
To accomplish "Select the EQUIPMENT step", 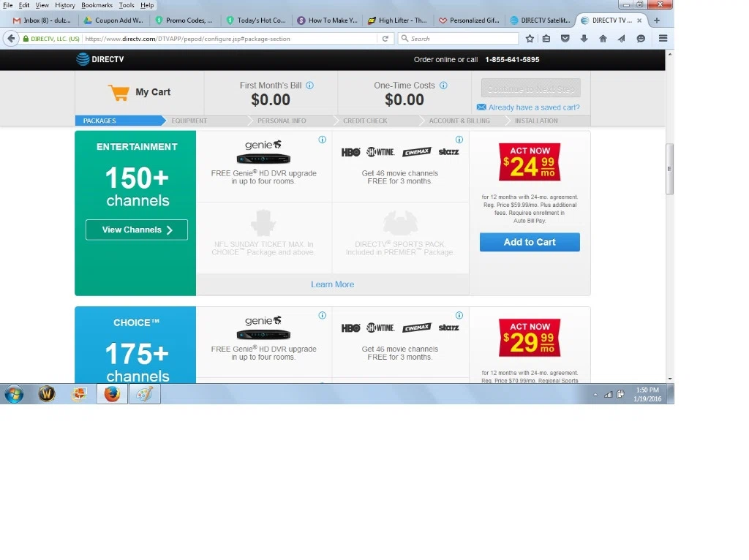I will click(189, 121).
